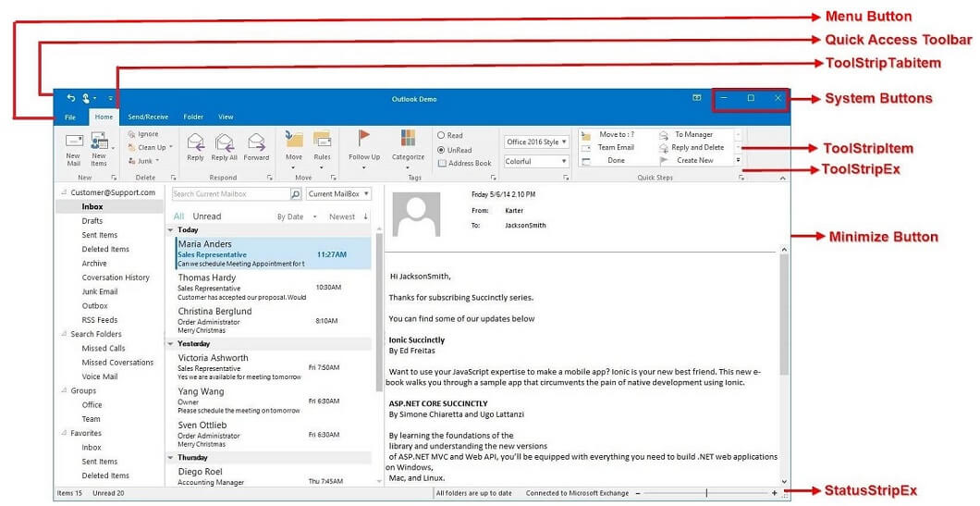The width and height of the screenshot is (980, 506).
Task: Expand the Quick Steps gallery more arrow
Action: tap(738, 161)
